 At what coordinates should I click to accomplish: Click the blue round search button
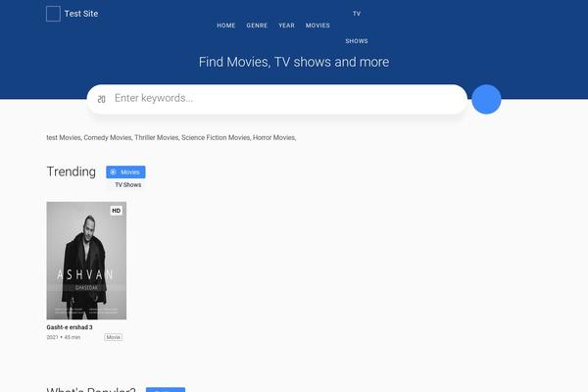[x=486, y=99]
